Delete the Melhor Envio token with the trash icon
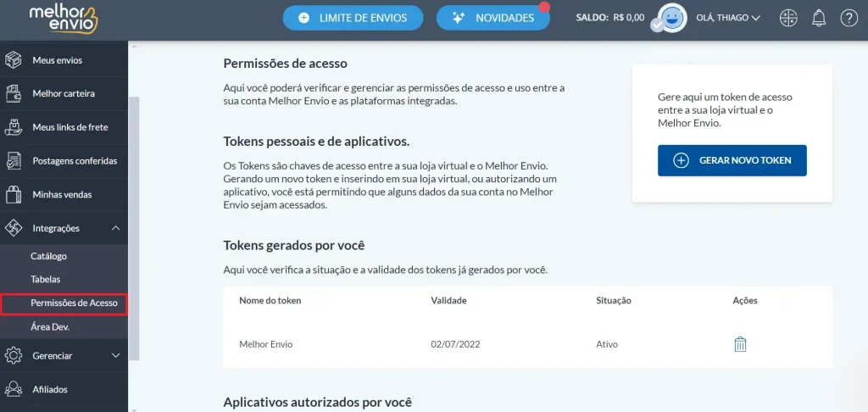 pyautogui.click(x=740, y=344)
